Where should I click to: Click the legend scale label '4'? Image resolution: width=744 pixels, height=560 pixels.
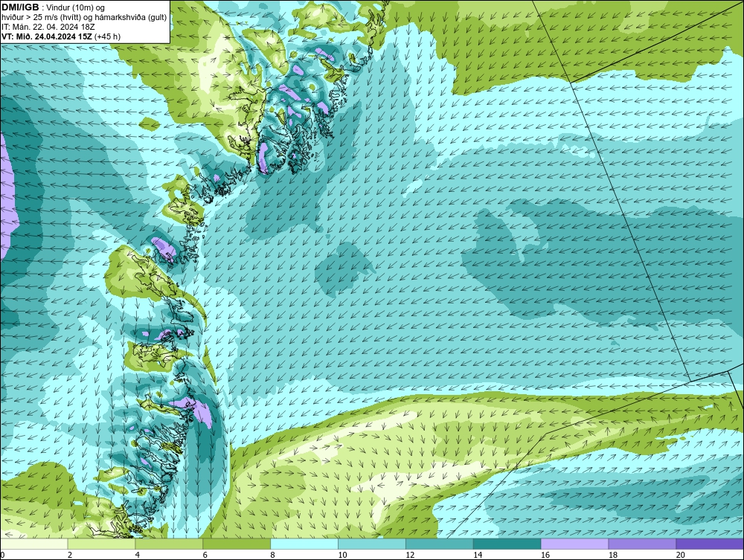137,555
